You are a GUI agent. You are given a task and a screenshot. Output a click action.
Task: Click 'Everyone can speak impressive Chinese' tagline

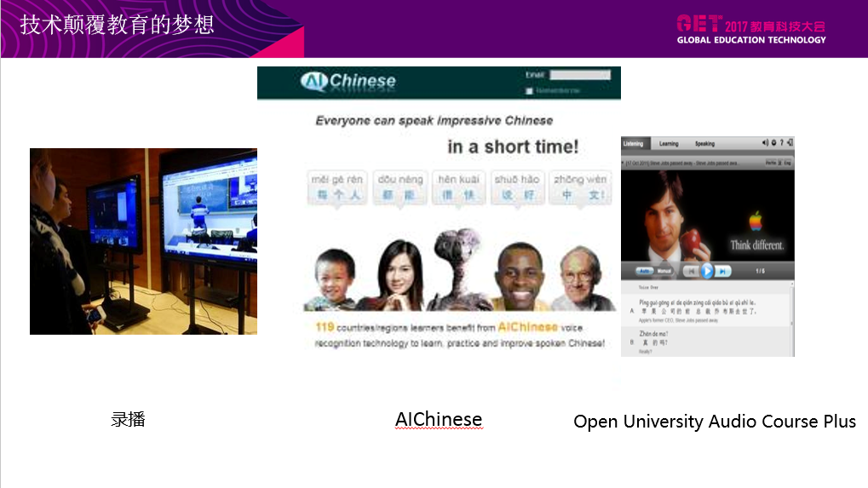(x=434, y=121)
